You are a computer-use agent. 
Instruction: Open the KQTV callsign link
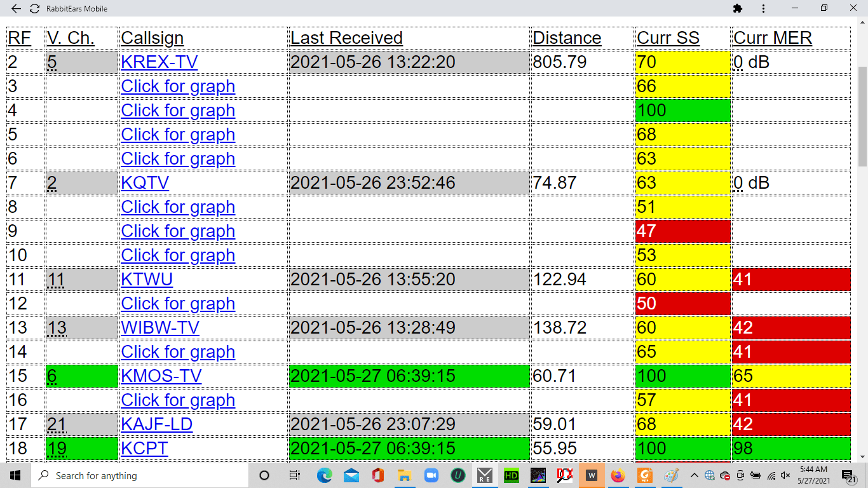pyautogui.click(x=145, y=182)
